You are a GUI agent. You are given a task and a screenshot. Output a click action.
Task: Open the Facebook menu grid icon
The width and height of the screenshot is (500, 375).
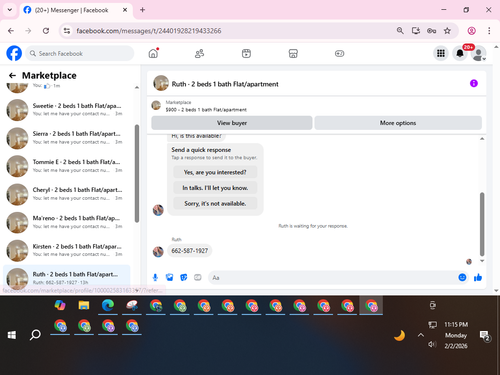click(441, 53)
